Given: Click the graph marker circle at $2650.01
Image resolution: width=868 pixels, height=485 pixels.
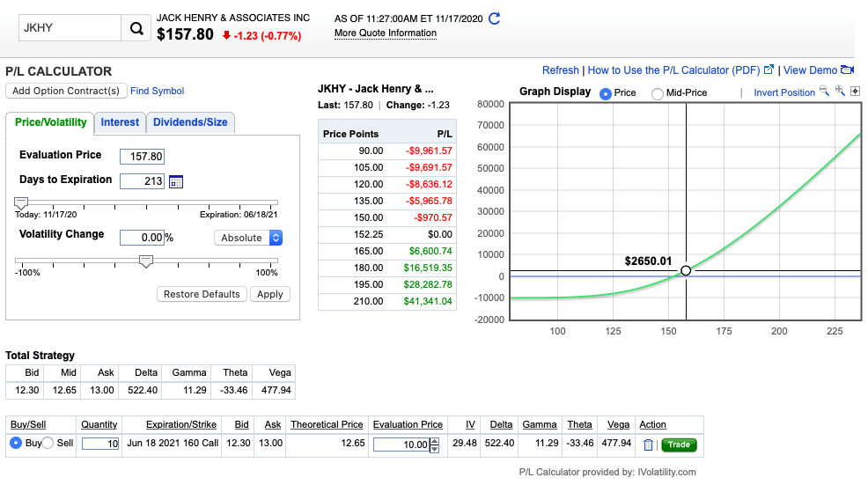Looking at the screenshot, I should click(x=686, y=271).
